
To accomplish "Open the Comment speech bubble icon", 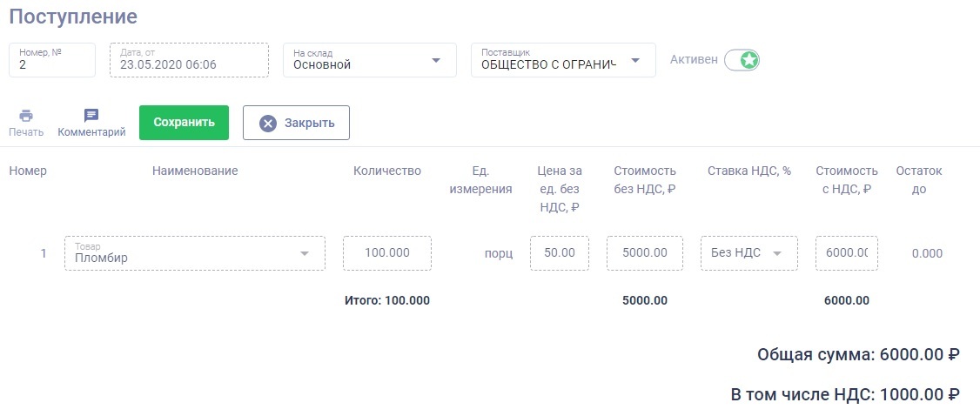I will [91, 116].
